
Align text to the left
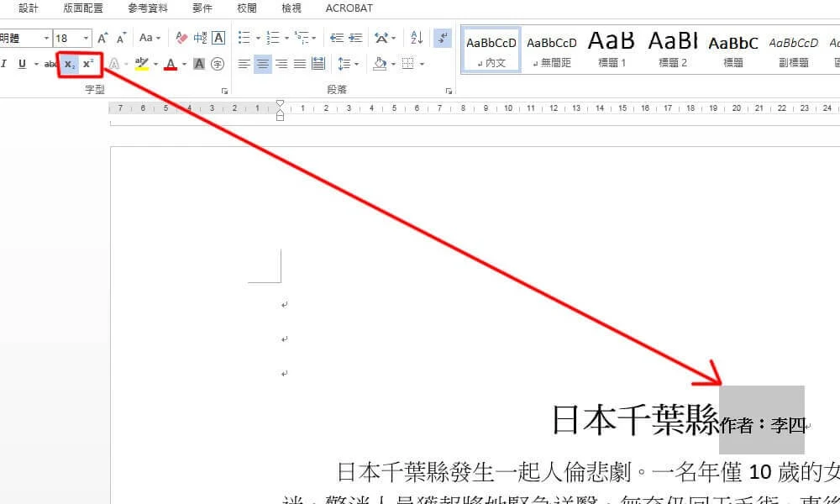(244, 65)
